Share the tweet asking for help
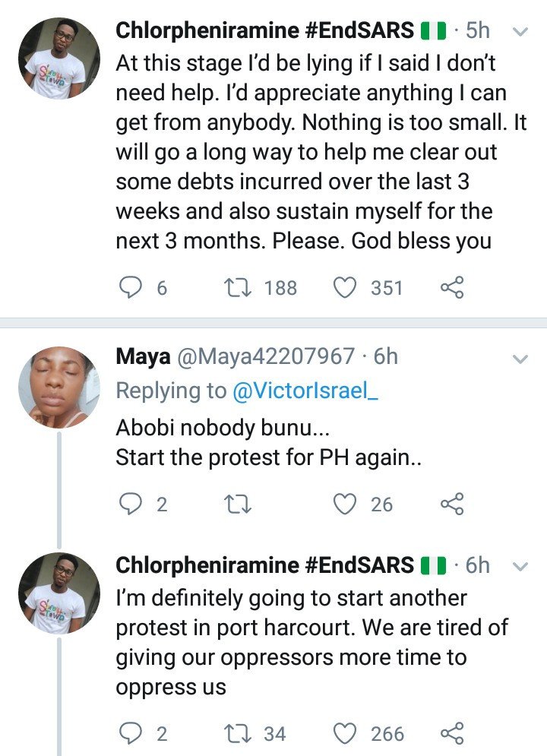 point(452,287)
